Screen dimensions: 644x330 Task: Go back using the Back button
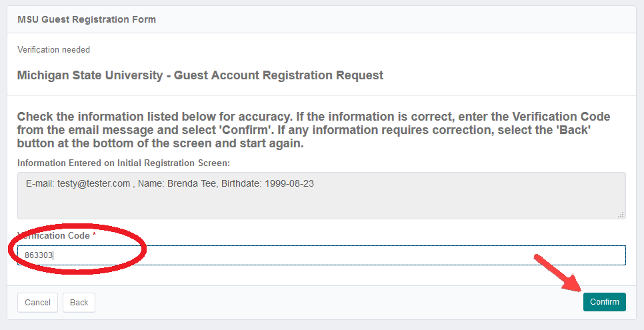(79, 303)
